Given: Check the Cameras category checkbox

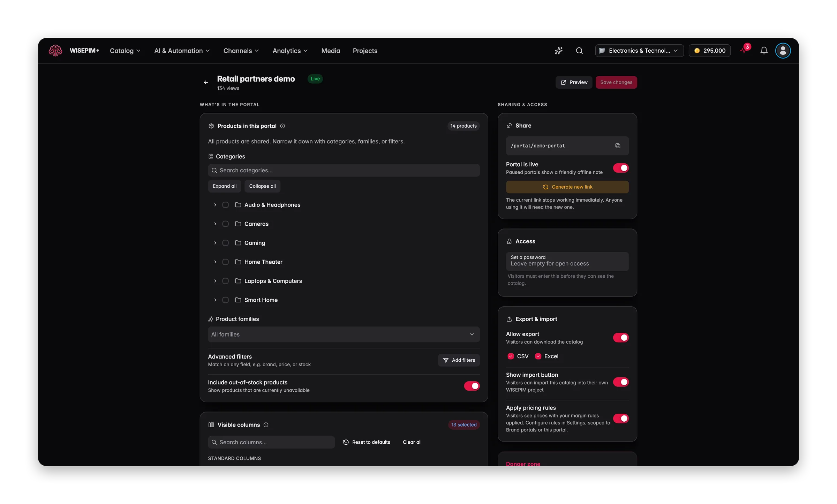Looking at the screenshot, I should [x=225, y=224].
